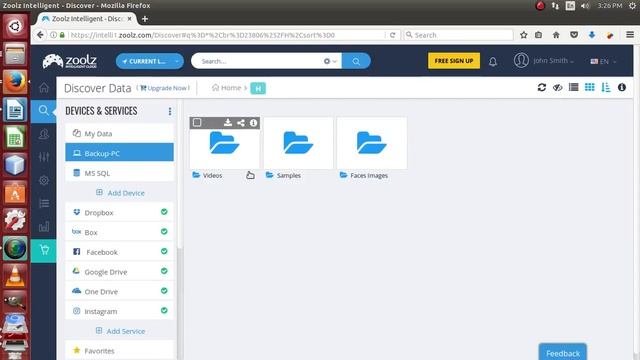Screen dimensions: 640x360
Task: Open Devices & Services options menu
Action: [x=170, y=111]
